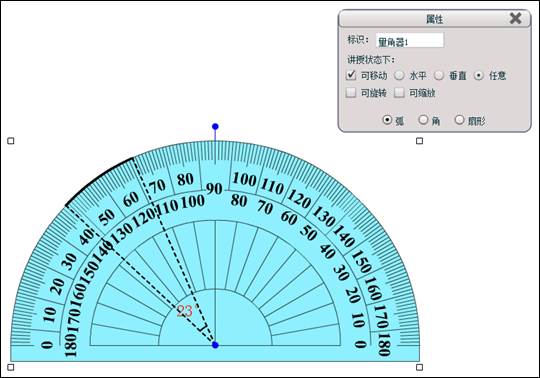Choose the 角 display mode radio

pyautogui.click(x=423, y=120)
